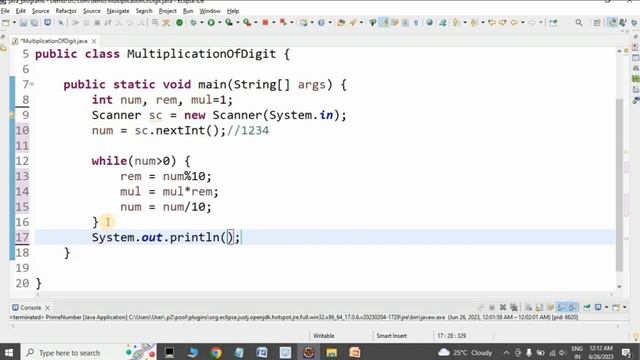Open the Project menu

point(167,11)
